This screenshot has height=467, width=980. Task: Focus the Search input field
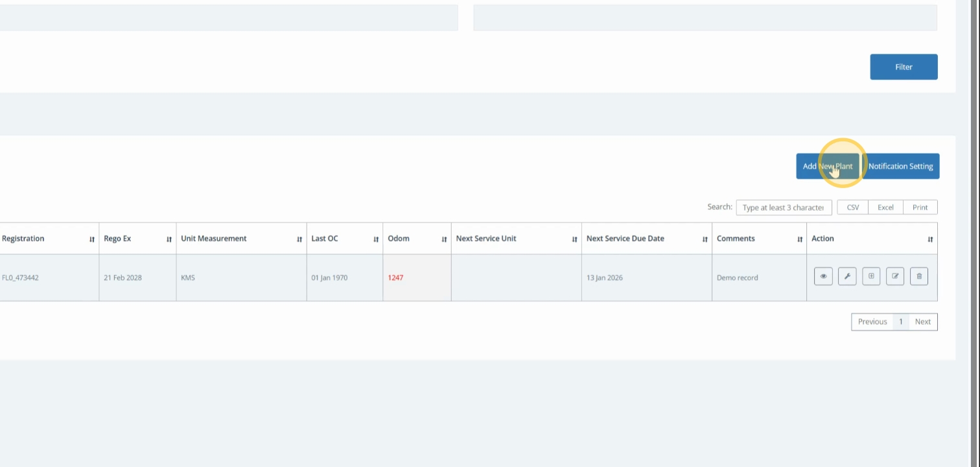coord(784,208)
